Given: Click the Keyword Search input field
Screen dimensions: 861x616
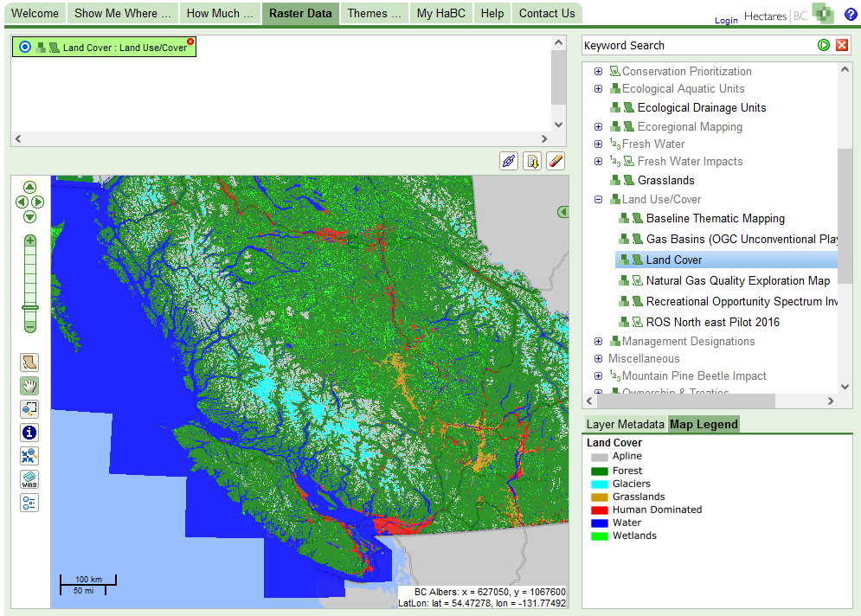Looking at the screenshot, I should (x=698, y=46).
